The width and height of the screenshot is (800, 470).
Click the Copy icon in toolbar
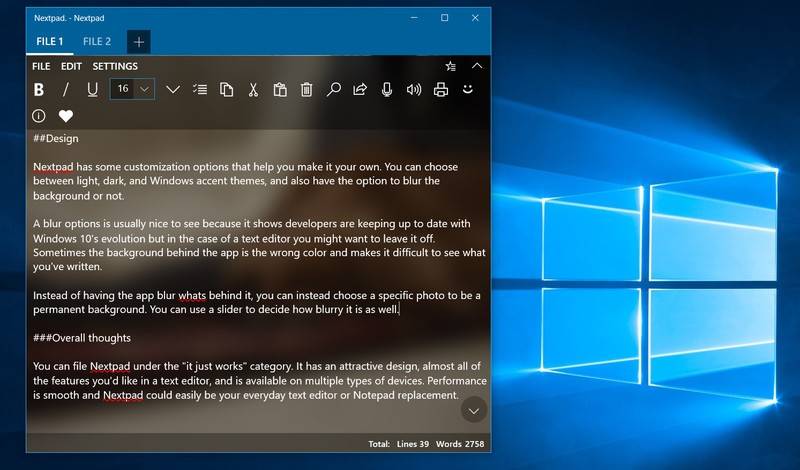[x=227, y=90]
